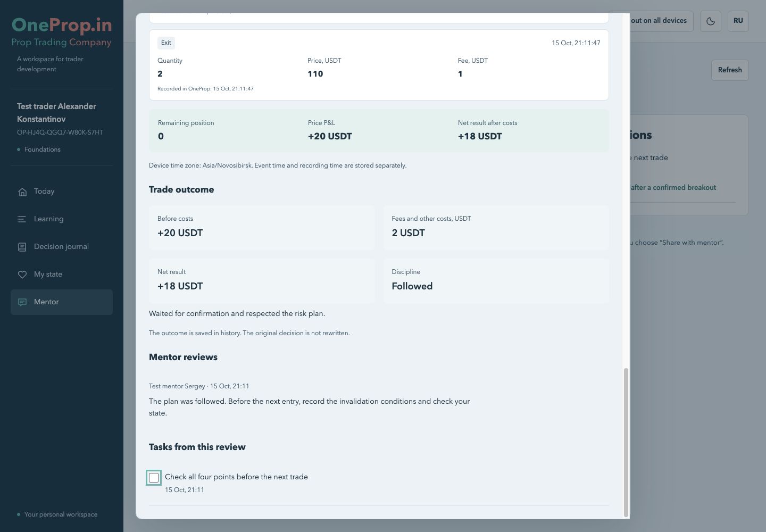Click the device time zone note
Viewport: 766px width, 532px height.
(278, 165)
